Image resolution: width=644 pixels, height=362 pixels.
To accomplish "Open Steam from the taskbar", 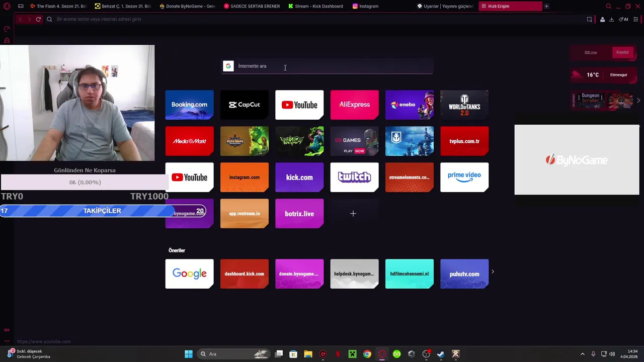I will pyautogui.click(x=441, y=354).
